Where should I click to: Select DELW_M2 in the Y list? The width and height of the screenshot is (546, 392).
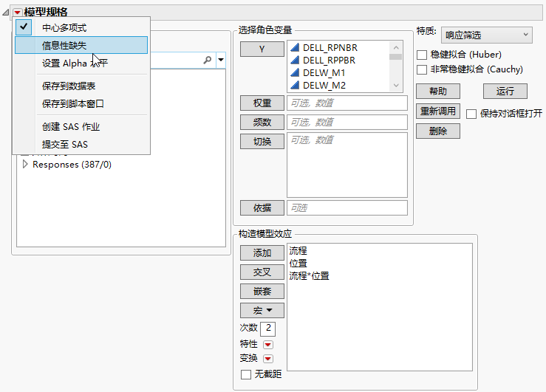pos(324,85)
